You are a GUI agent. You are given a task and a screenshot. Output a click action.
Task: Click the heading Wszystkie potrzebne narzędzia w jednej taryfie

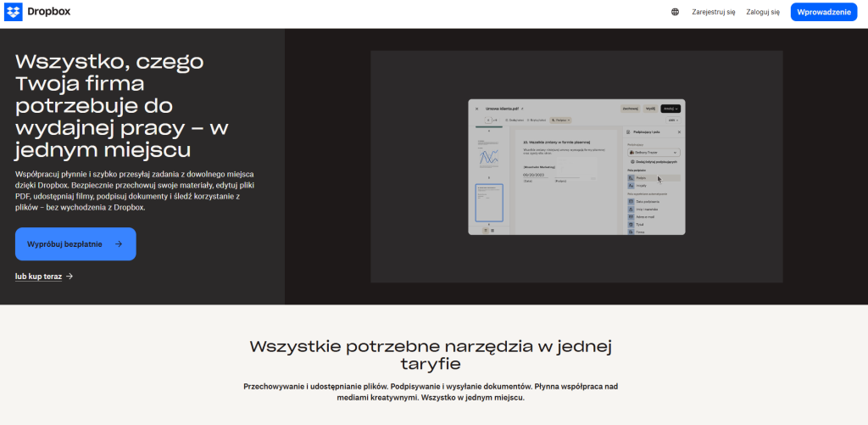(x=431, y=355)
